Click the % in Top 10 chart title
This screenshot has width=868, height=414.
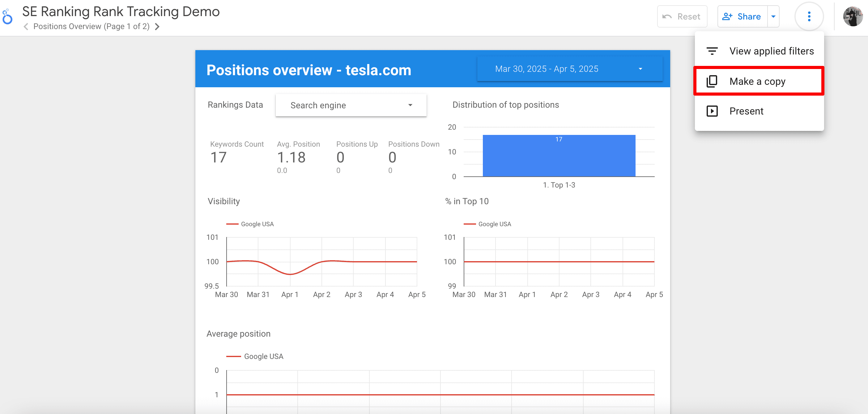click(467, 201)
